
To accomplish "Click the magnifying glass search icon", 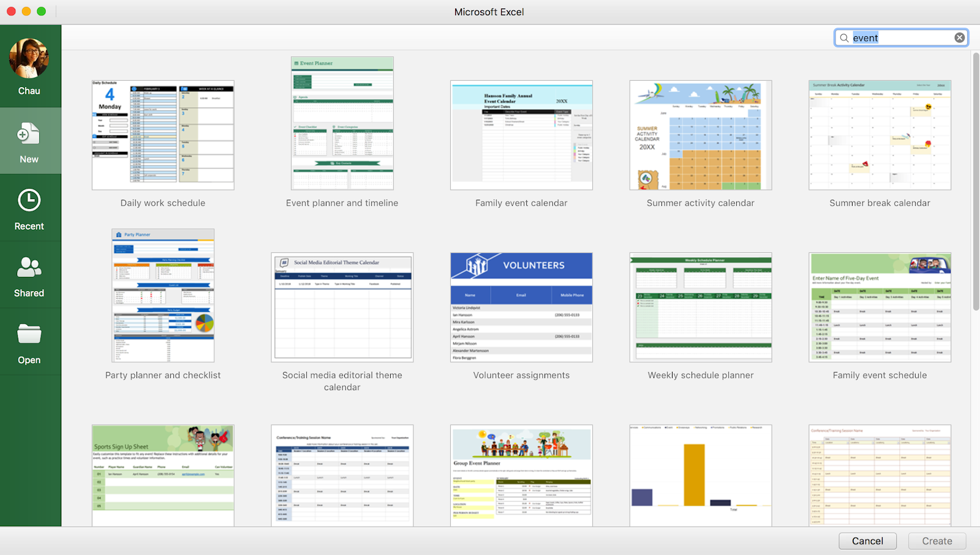I will 844,38.
